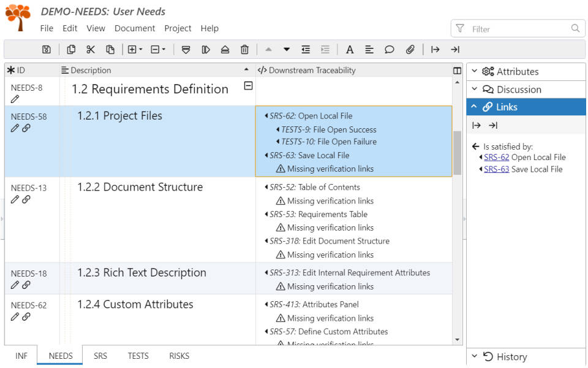Viewport: 588px width, 368px height.
Task: Click the speech bubble comment icon
Action: click(x=390, y=50)
